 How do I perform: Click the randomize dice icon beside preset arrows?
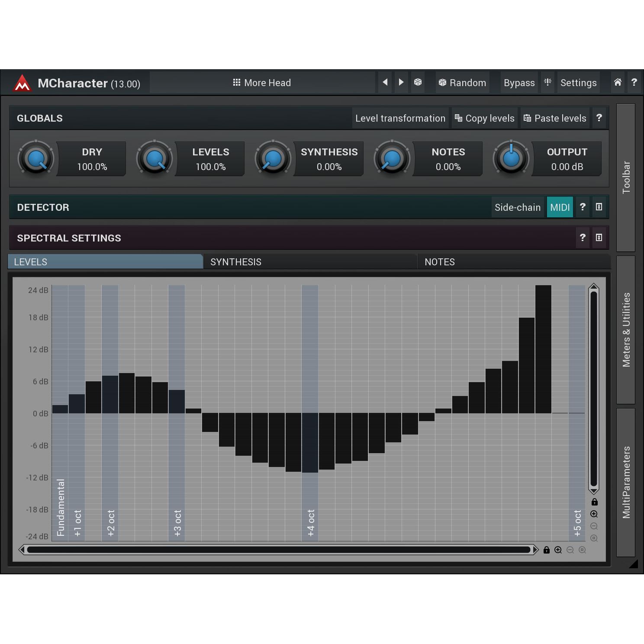click(x=418, y=82)
